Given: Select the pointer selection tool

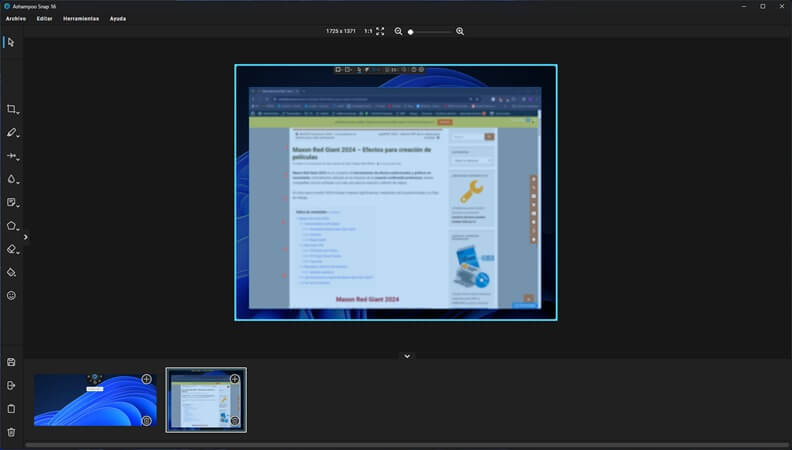Looking at the screenshot, I should coord(11,42).
